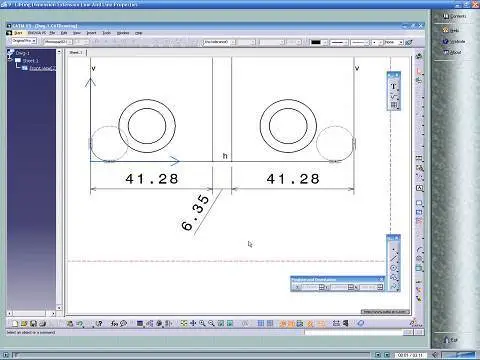Screen dimensions: 480x360
Task: Click the Zoom In magnifier icon
Action: click(x=202, y=323)
